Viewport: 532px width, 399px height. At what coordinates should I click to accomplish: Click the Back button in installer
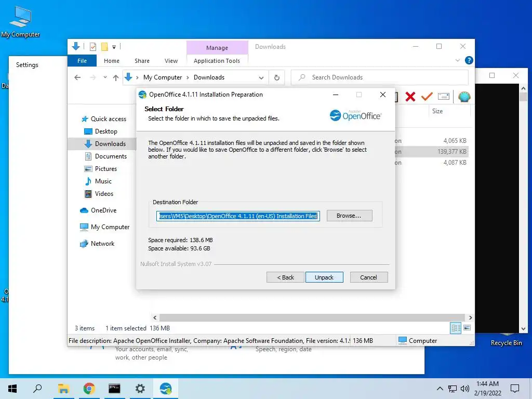(285, 277)
